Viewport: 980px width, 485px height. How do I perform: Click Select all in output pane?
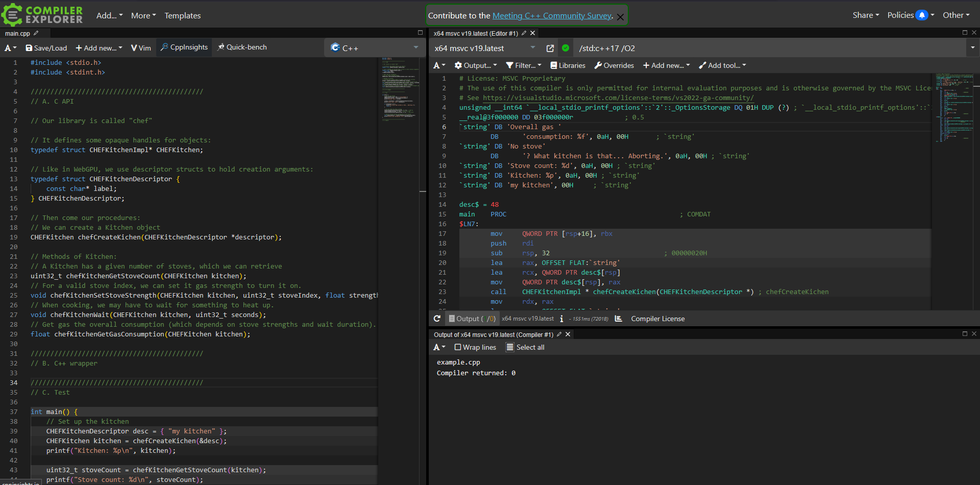coord(525,347)
